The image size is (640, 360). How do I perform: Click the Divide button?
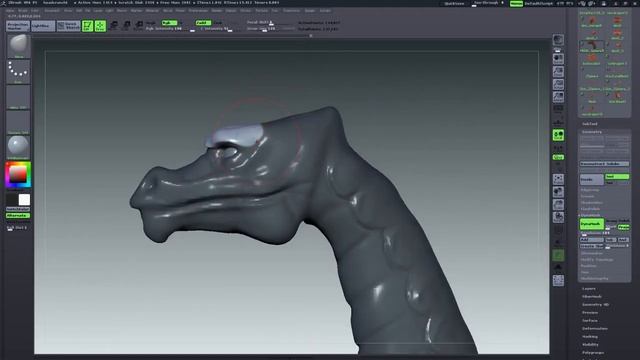[x=591, y=179]
